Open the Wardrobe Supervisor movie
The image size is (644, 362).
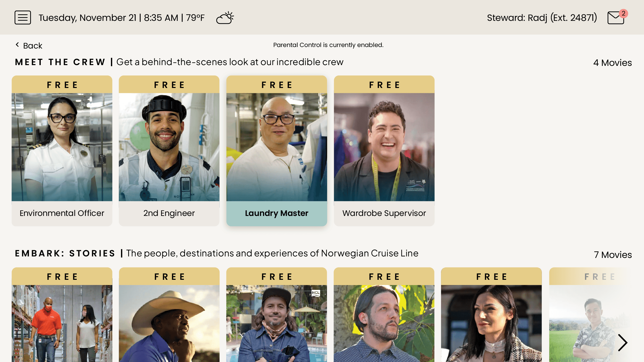384,151
